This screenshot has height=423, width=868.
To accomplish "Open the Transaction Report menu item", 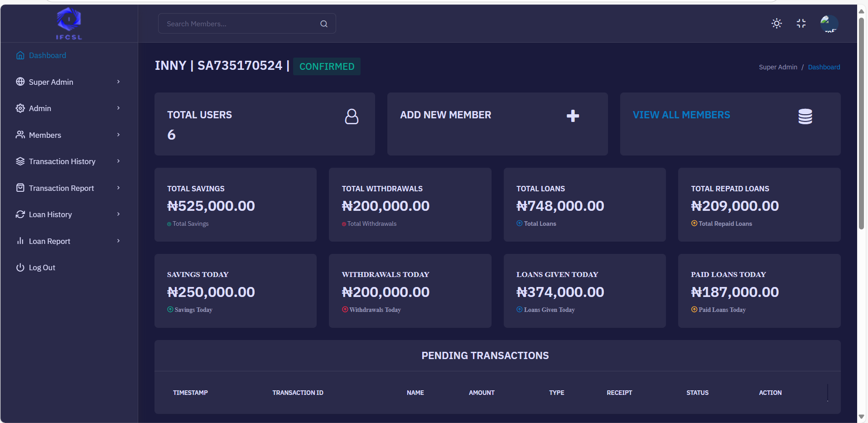I will (x=61, y=188).
